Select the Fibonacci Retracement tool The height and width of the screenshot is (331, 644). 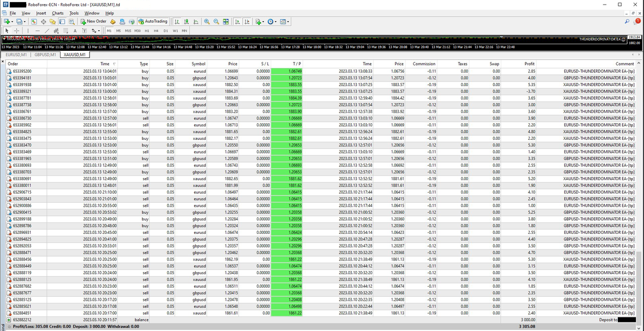pyautogui.click(x=66, y=31)
